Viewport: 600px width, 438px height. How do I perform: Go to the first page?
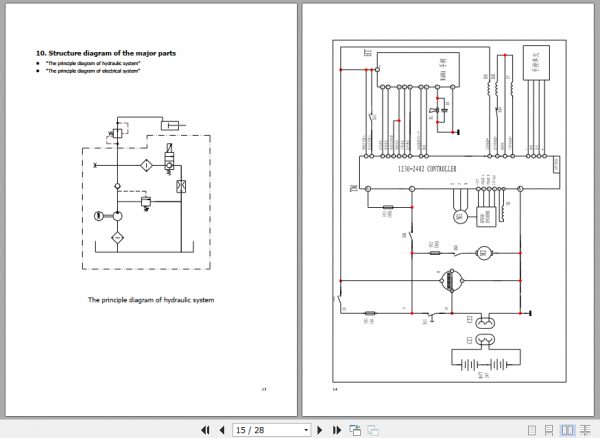205,430
